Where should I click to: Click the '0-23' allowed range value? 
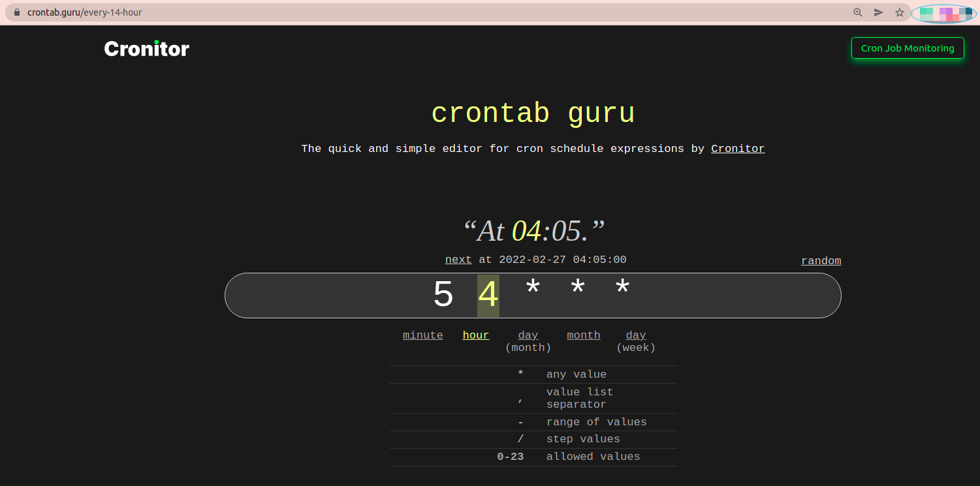tap(511, 457)
